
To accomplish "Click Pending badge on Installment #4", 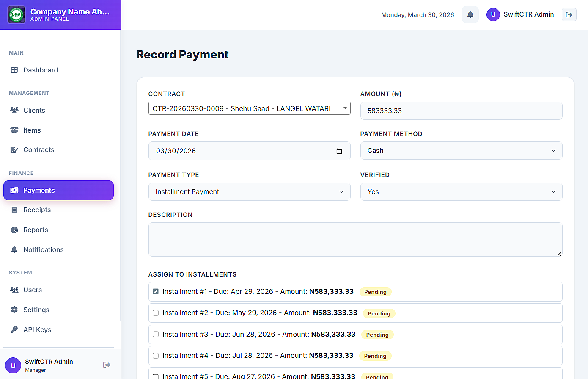I will (x=375, y=356).
